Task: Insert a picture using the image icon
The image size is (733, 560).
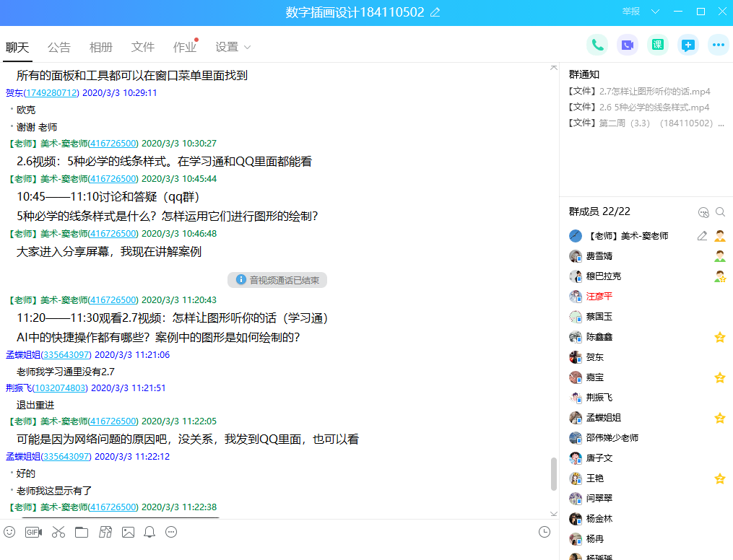Action: point(128,532)
